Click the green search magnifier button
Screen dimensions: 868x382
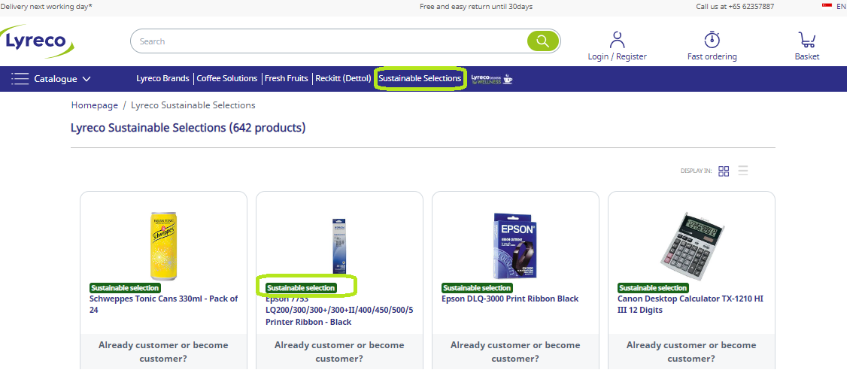tap(542, 41)
